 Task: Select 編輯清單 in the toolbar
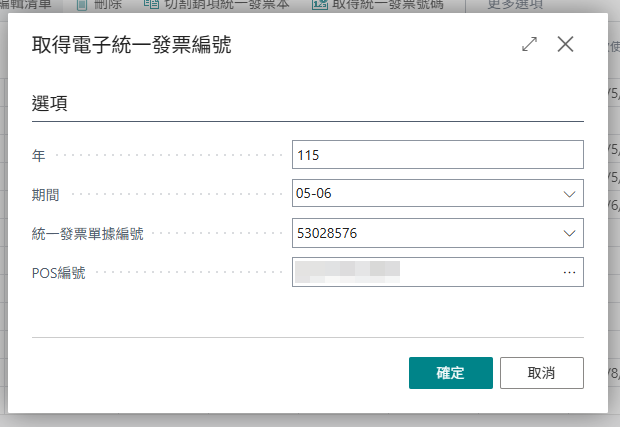(25, 5)
